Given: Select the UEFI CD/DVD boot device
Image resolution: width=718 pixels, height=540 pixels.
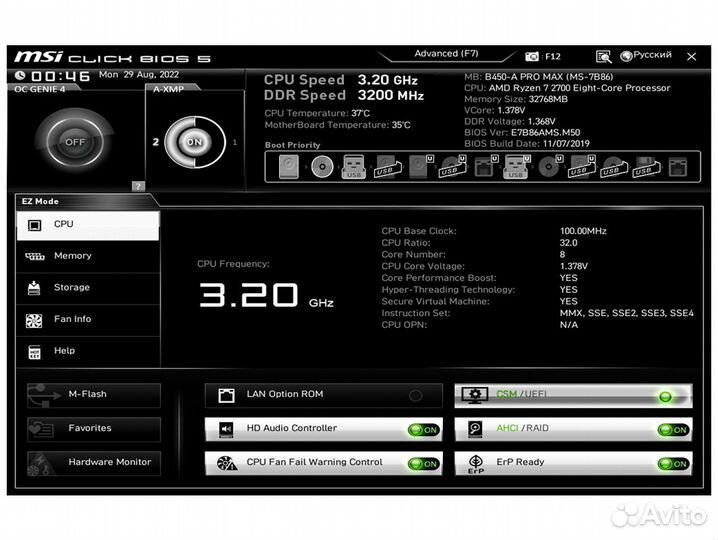Looking at the screenshot, I should click(x=550, y=167).
